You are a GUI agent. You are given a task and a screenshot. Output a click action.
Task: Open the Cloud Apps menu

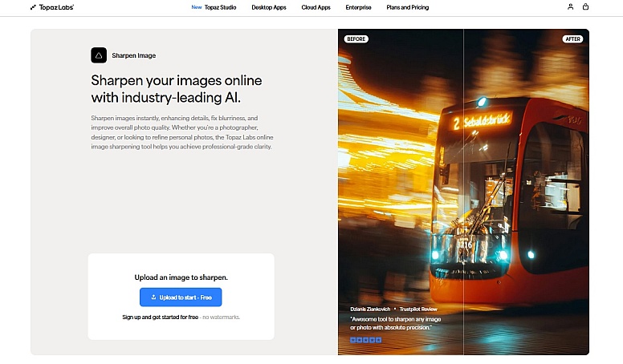tap(316, 7)
